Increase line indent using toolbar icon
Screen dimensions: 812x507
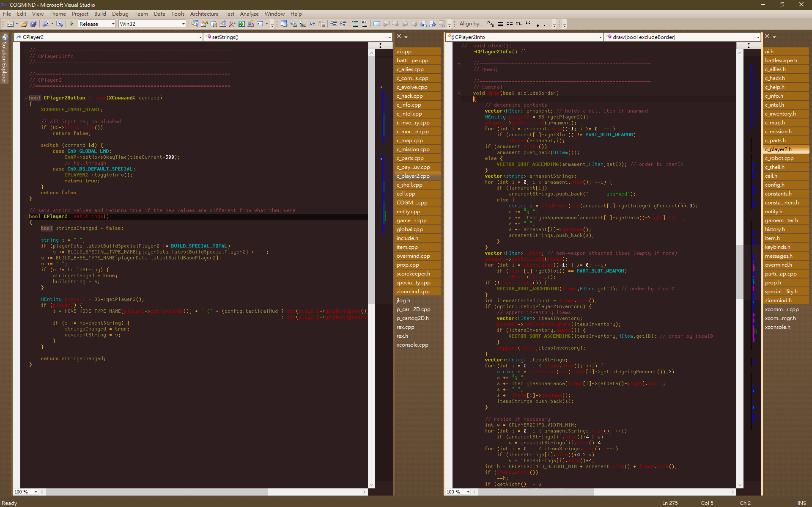pos(343,24)
